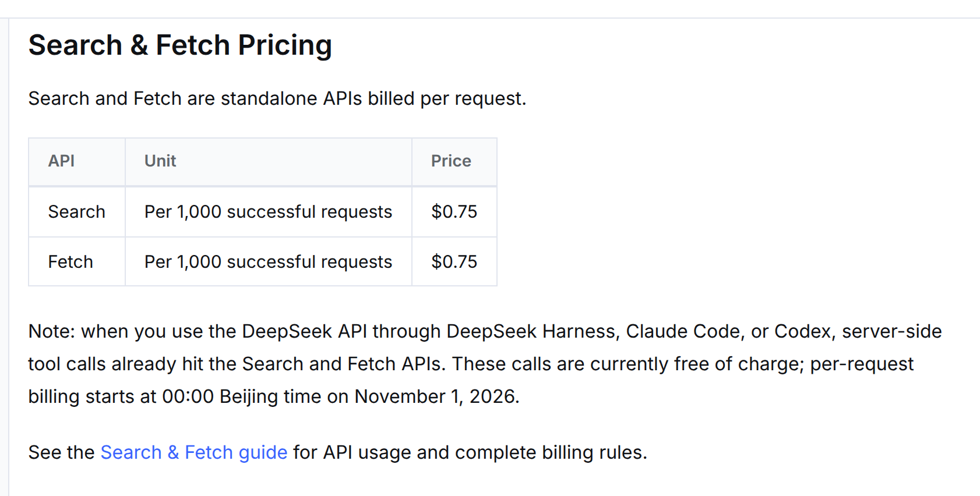
Task: Click the Search & Fetch Pricing heading
Action: [180, 45]
